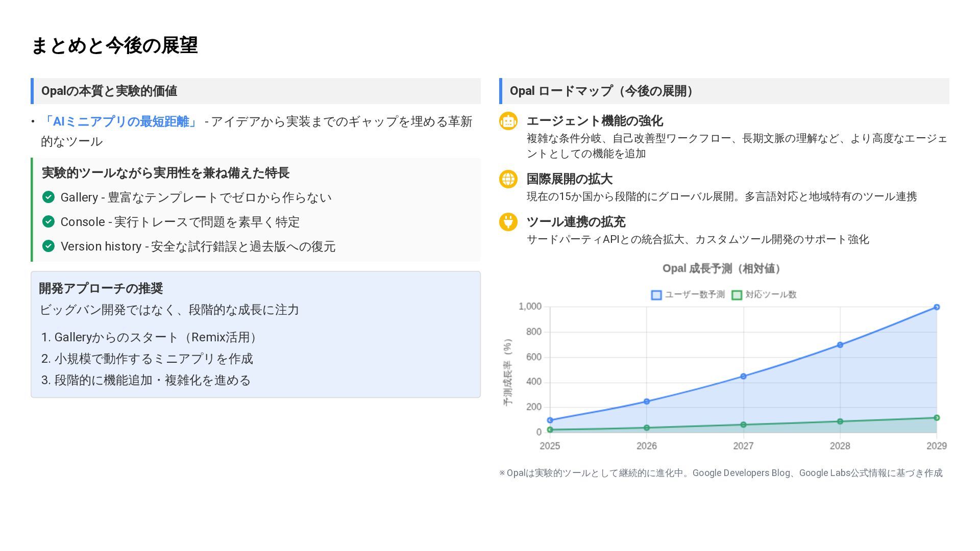Click the 2028 green tool count point
The width and height of the screenshot is (980, 551).
tap(840, 421)
